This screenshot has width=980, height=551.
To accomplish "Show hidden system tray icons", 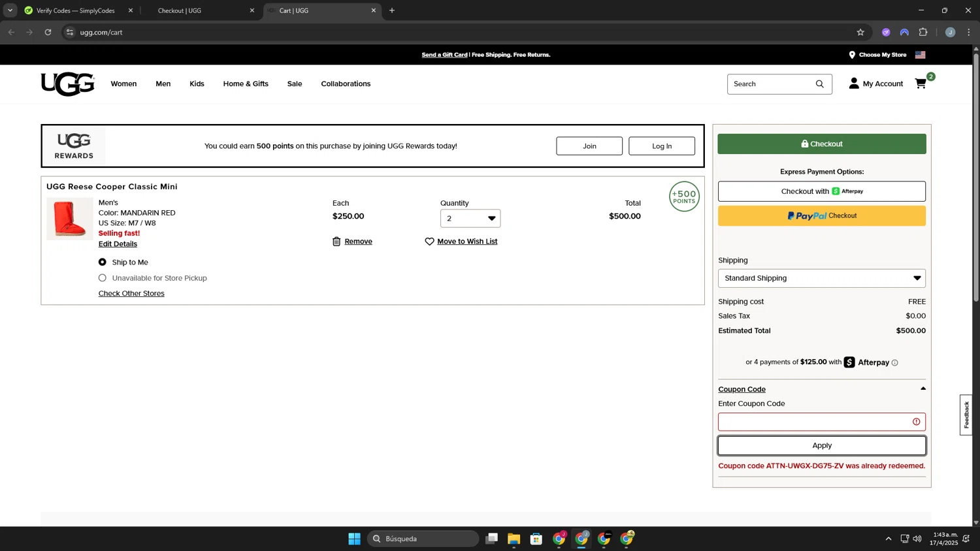I will pos(889,539).
